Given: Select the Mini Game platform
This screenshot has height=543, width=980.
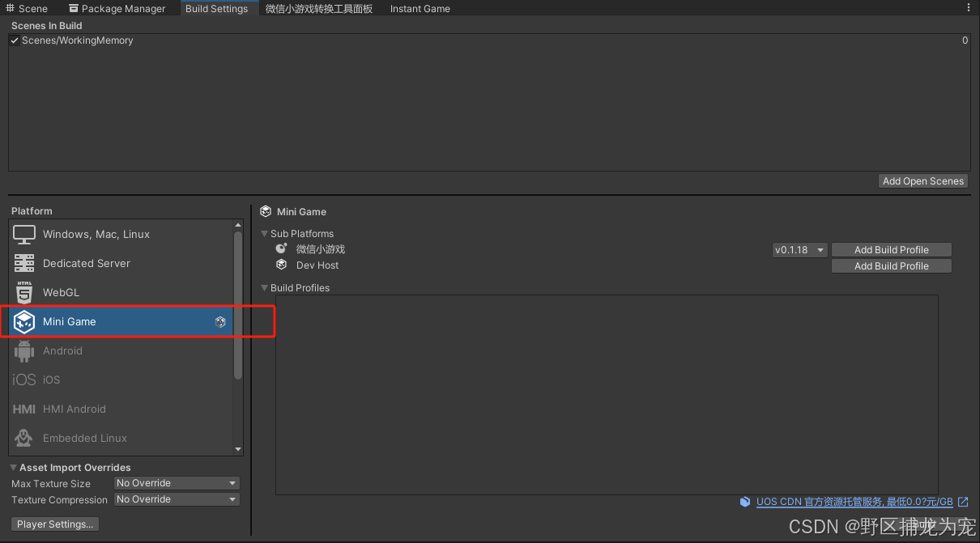Looking at the screenshot, I should [121, 321].
